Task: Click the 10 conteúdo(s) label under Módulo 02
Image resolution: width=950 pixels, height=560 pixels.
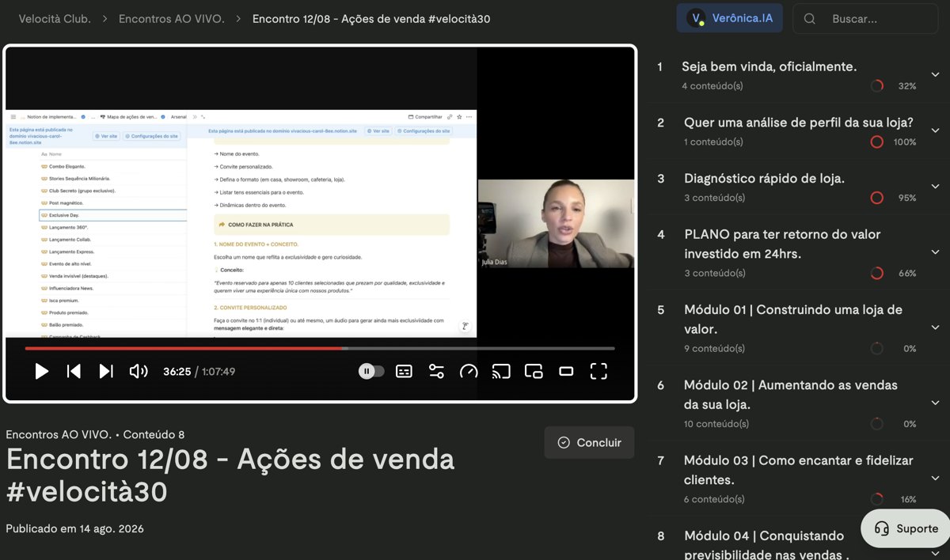Action: tap(716, 424)
